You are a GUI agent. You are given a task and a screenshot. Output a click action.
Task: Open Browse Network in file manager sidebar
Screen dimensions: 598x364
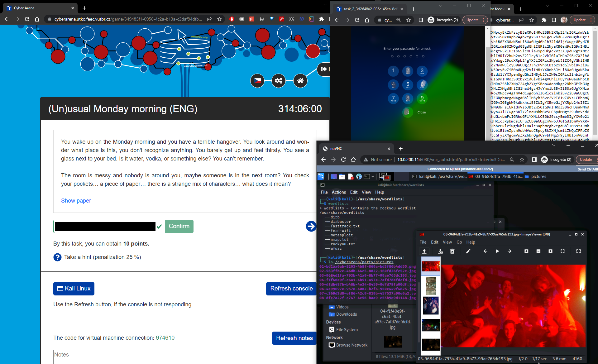tap(348, 345)
